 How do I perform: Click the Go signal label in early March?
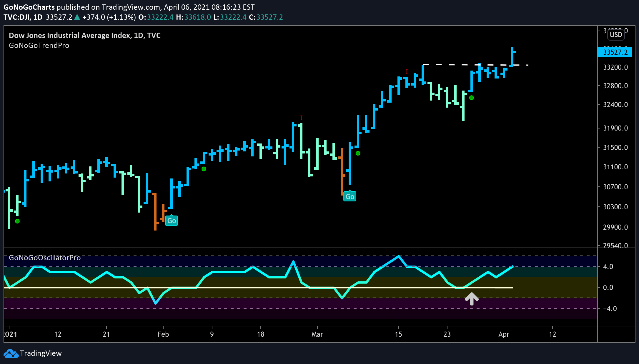point(350,196)
